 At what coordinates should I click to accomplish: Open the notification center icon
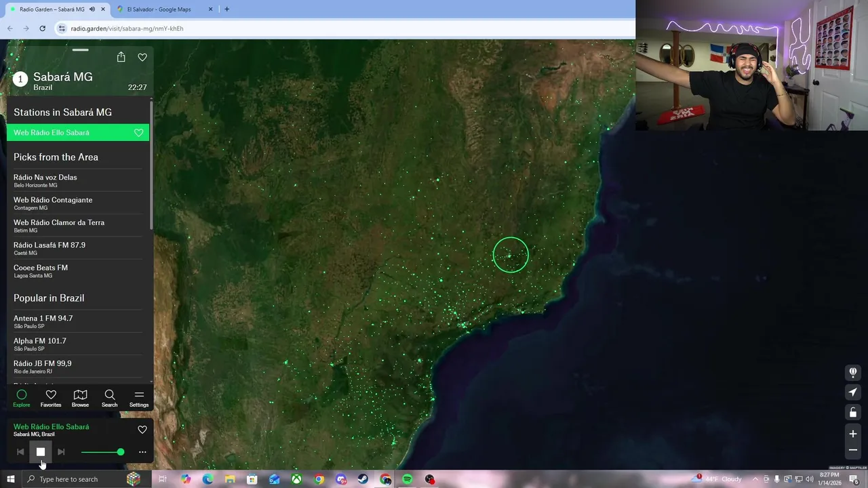tap(854, 479)
